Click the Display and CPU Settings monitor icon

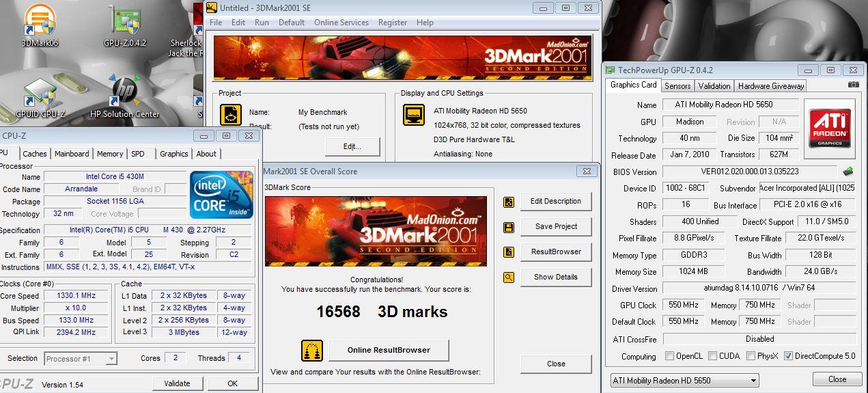pos(414,116)
